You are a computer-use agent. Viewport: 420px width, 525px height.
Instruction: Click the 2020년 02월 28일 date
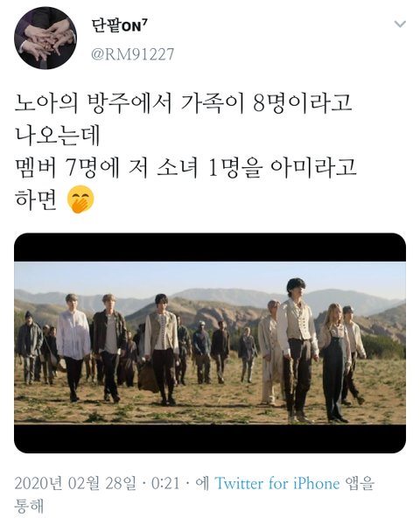75,484
